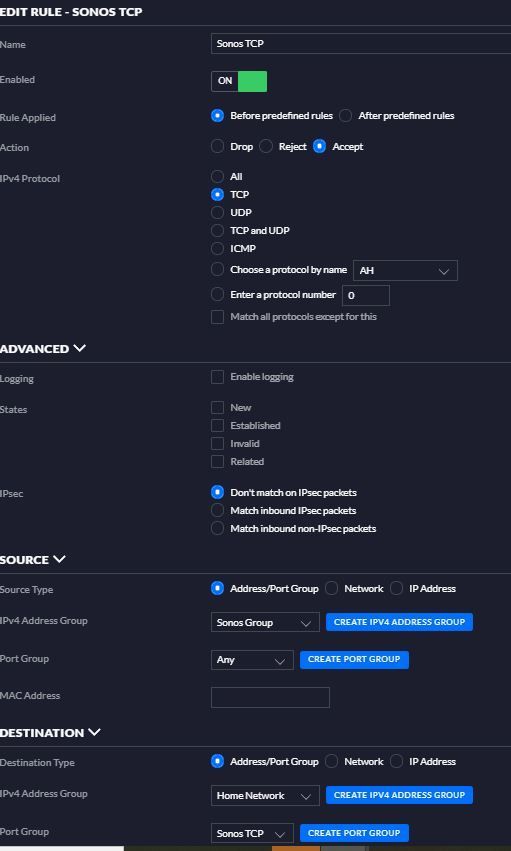Select After predefined rules radio
The height and width of the screenshot is (851, 511).
[x=345, y=116]
